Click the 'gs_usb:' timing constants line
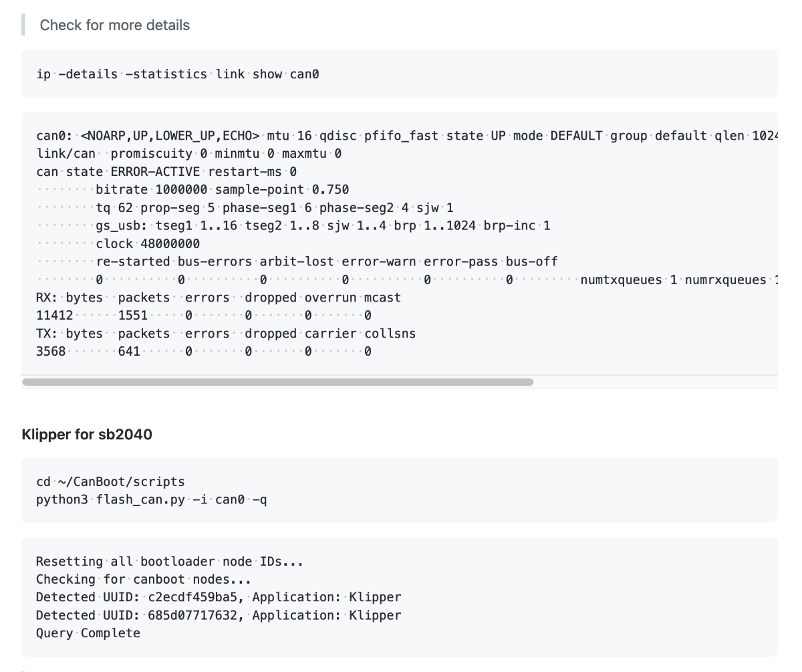Image resolution: width=802 pixels, height=672 pixels. 323,226
